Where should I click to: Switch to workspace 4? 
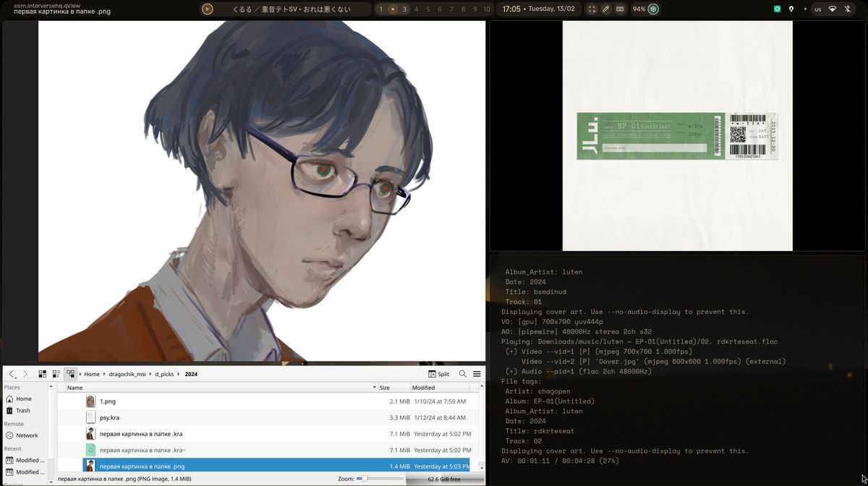click(416, 9)
